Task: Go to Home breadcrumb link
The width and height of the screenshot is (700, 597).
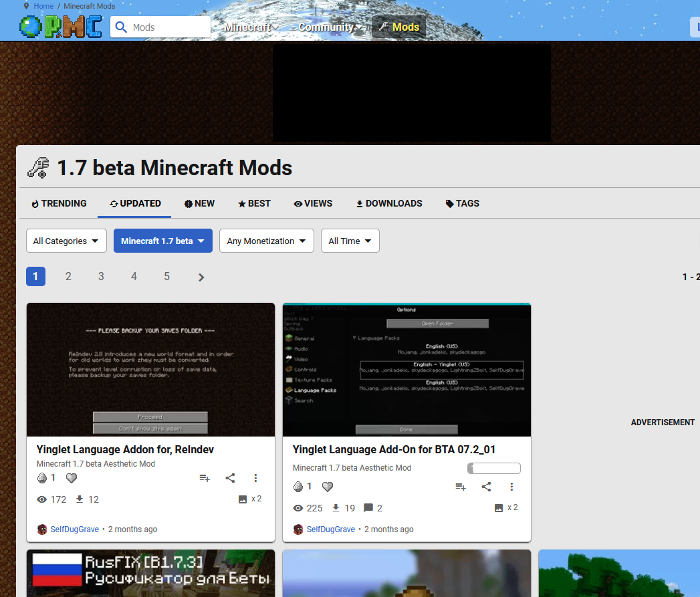Action: click(43, 6)
